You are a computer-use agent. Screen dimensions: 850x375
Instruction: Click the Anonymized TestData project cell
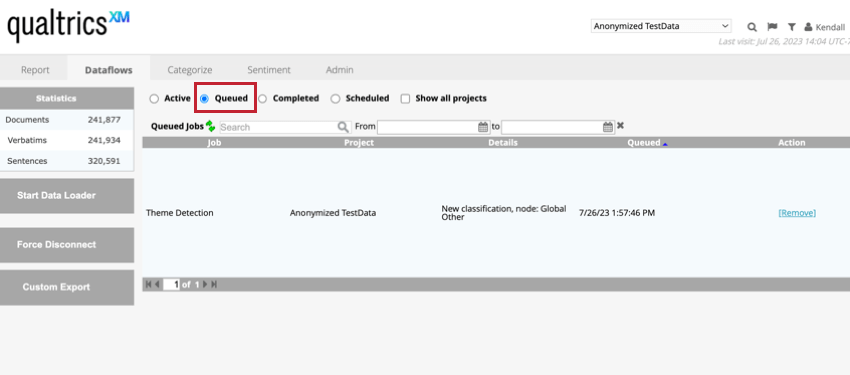pyautogui.click(x=333, y=213)
